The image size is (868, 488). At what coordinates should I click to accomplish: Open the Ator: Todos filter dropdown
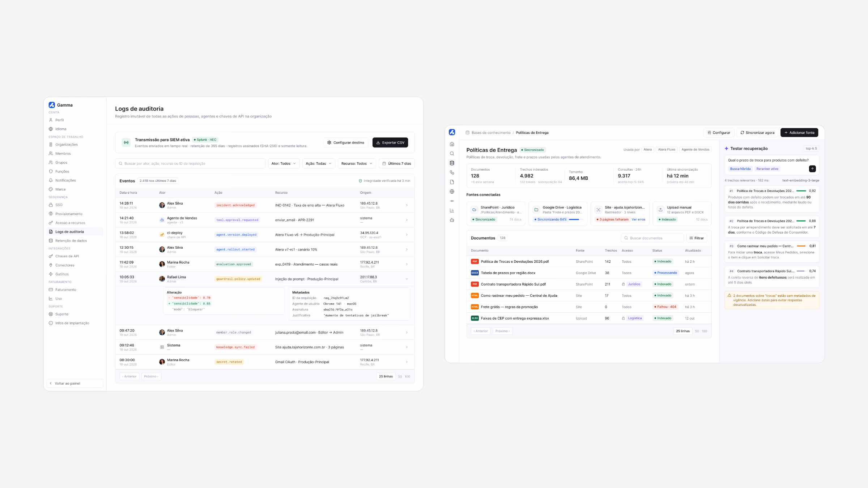[x=284, y=163]
